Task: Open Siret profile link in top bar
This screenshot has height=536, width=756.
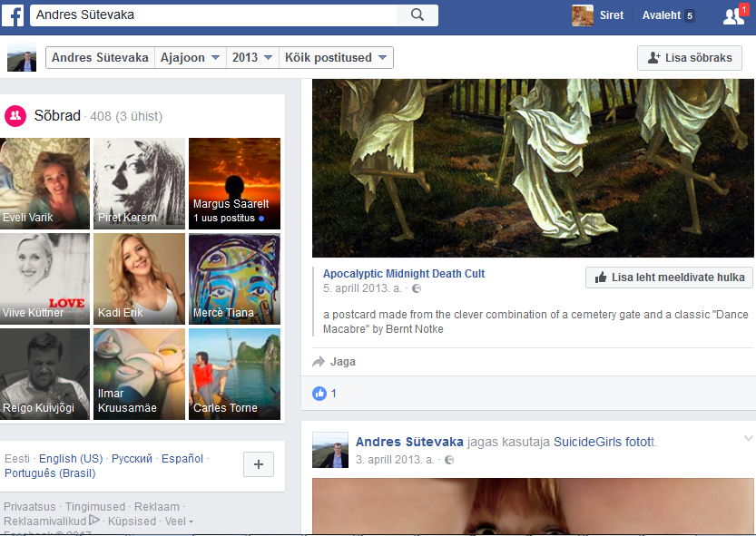Action: coord(612,15)
